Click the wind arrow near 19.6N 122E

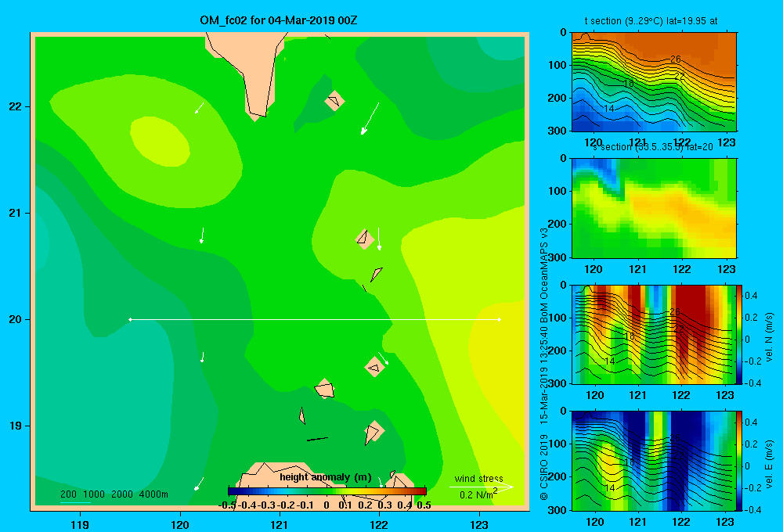pyautogui.click(x=384, y=358)
